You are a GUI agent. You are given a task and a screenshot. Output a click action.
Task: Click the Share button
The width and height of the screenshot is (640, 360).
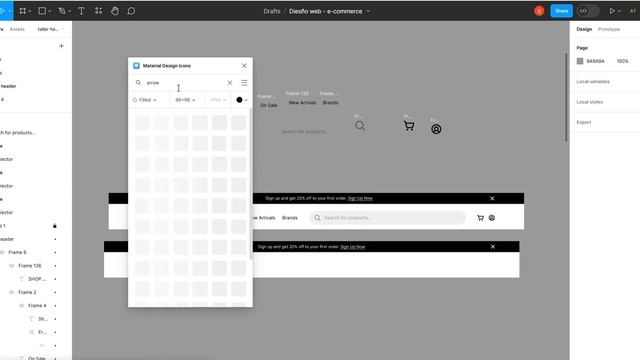[x=561, y=11]
